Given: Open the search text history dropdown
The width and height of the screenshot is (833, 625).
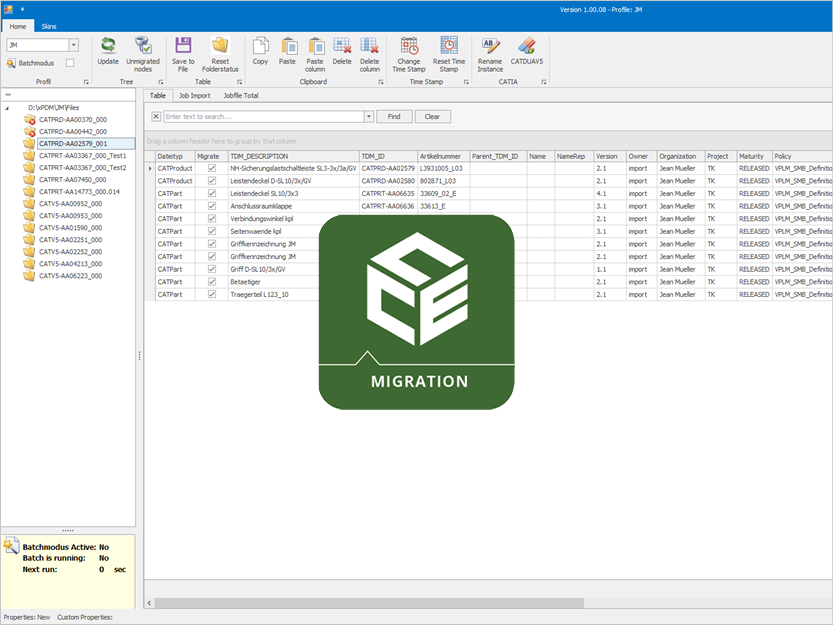Looking at the screenshot, I should (x=369, y=116).
